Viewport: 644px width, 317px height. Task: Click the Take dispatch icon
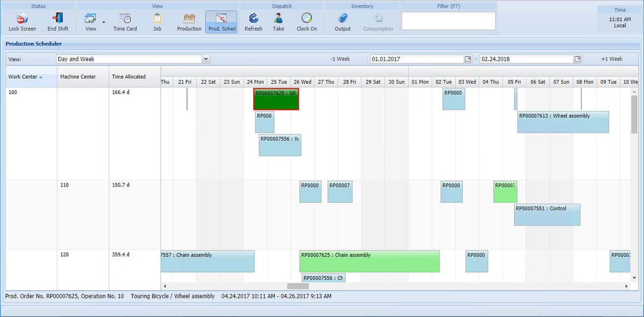click(279, 21)
